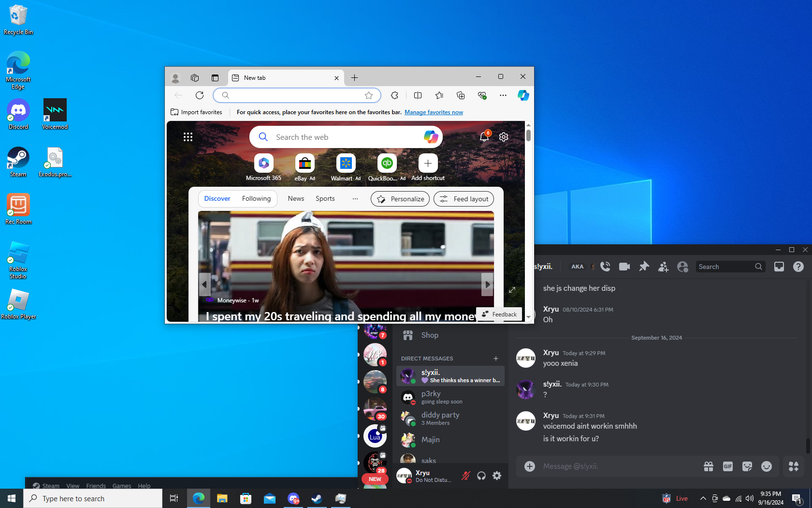
Task: Switch to the Following feed tab
Action: 256,199
